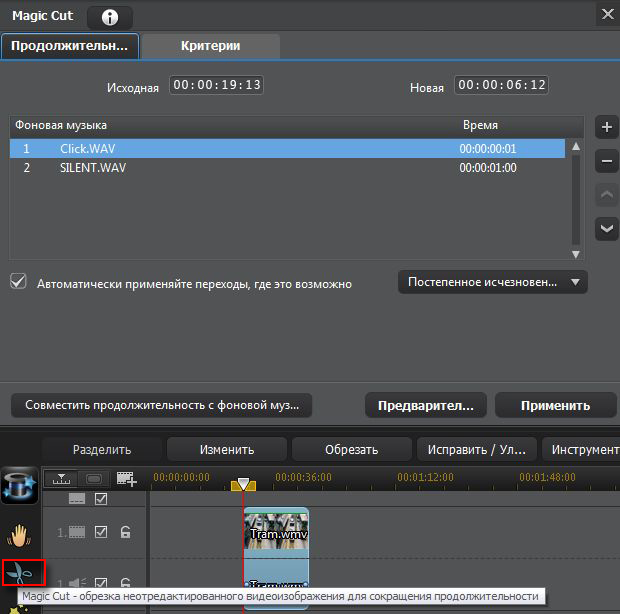The height and width of the screenshot is (614, 620).
Task: Expand the Исправить / Ул... menu
Action: pos(476,449)
